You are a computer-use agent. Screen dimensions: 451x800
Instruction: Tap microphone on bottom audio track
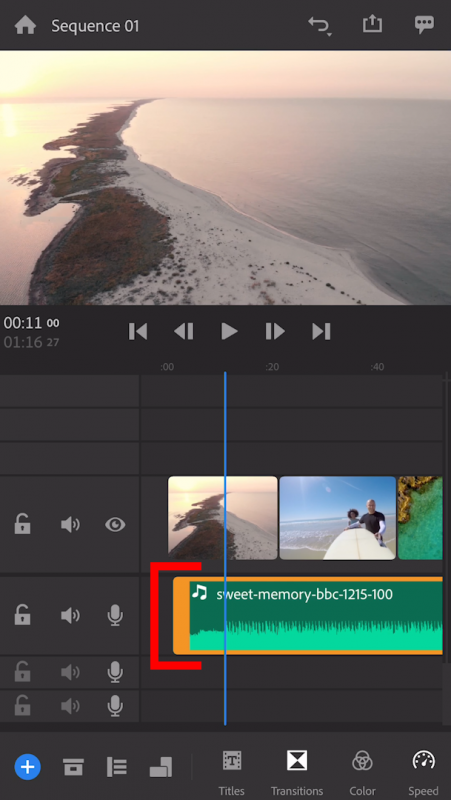point(115,706)
